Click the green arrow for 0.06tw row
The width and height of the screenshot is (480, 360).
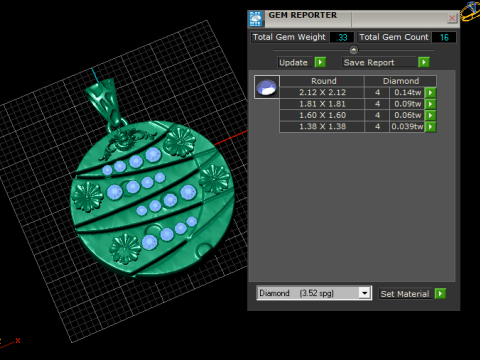click(430, 115)
